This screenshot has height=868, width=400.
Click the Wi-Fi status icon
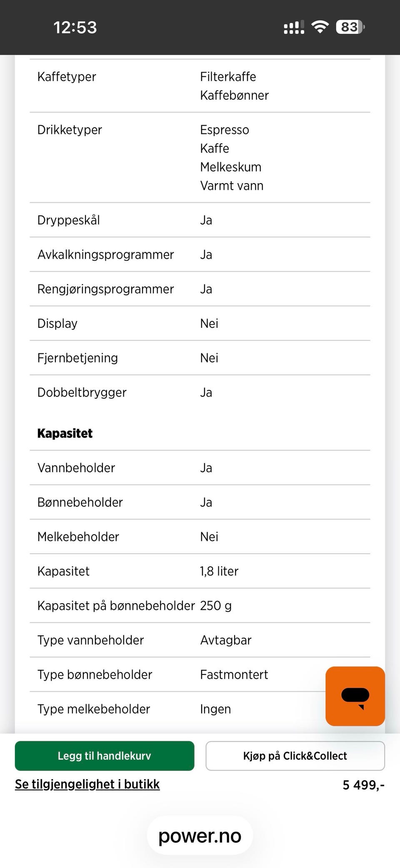pyautogui.click(x=320, y=27)
